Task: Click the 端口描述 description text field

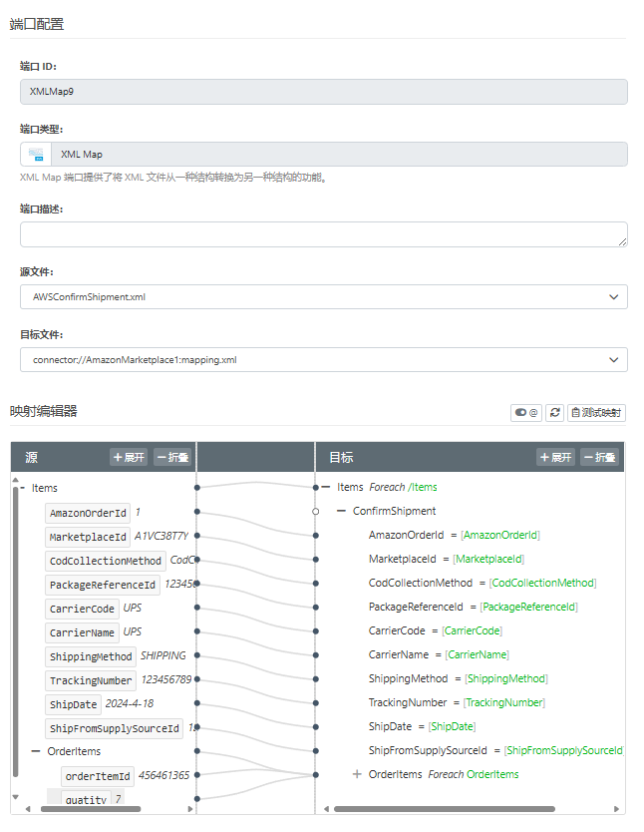Action: pyautogui.click(x=323, y=234)
